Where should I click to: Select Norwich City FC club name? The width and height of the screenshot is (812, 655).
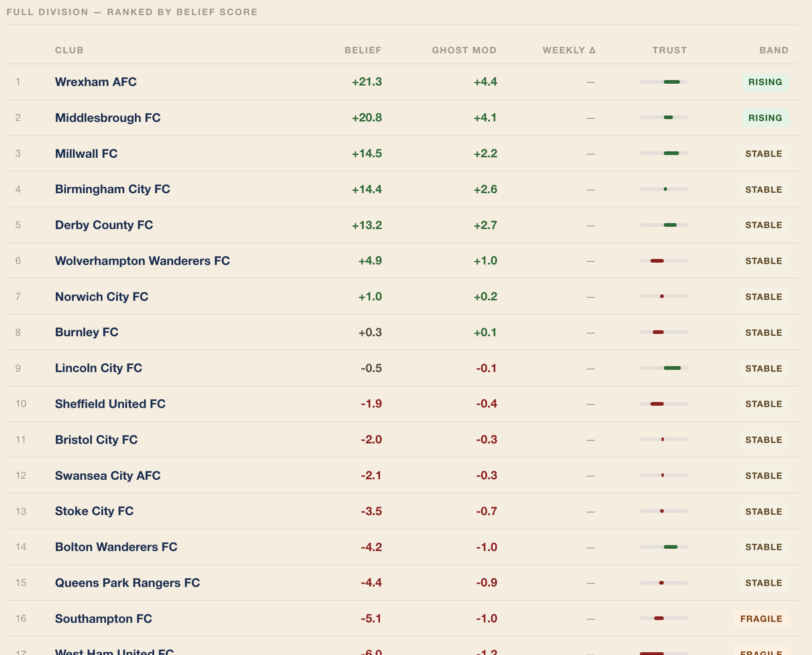[102, 297]
